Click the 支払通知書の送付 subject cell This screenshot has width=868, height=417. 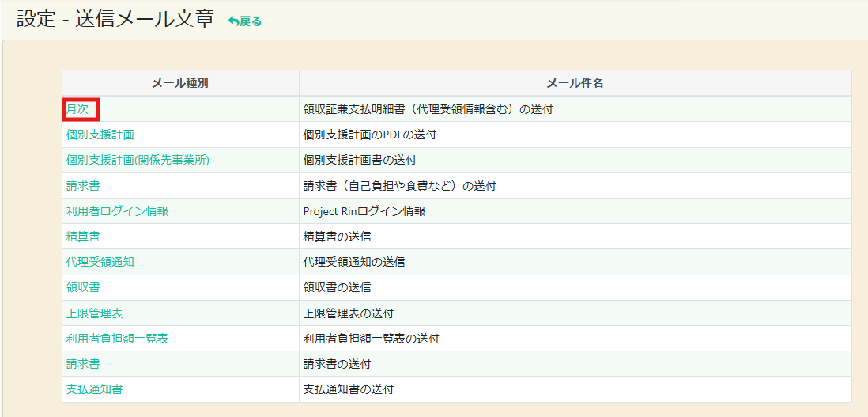[349, 389]
